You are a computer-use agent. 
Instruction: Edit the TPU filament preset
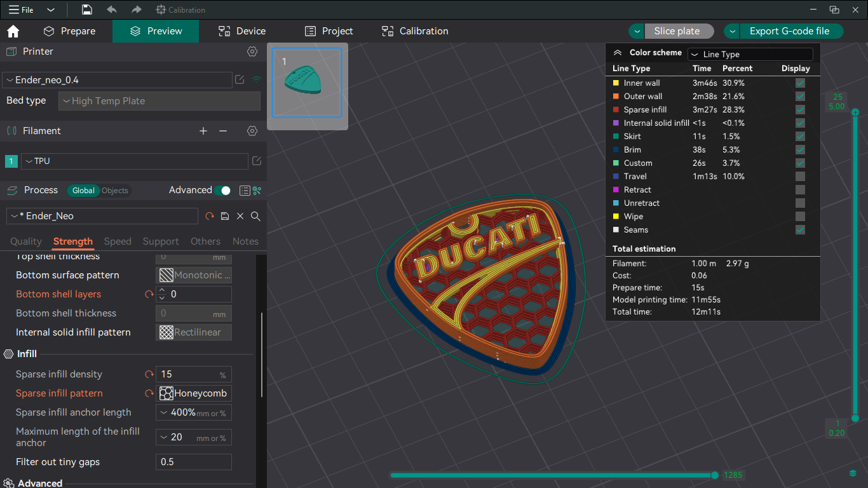(x=257, y=161)
